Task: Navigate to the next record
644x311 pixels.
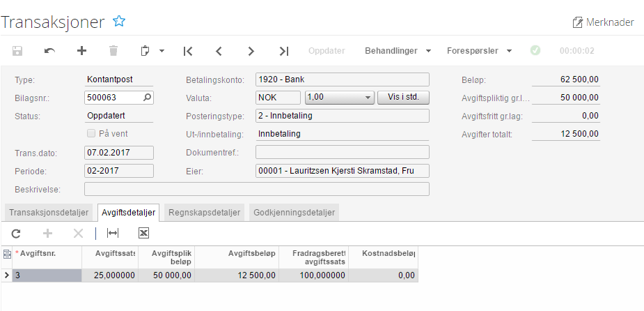Action: pos(251,51)
